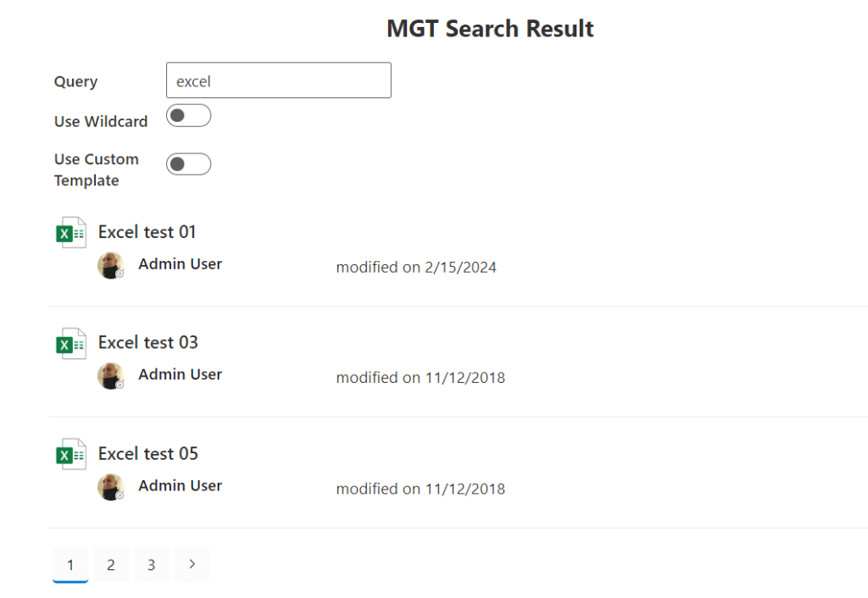This screenshot has width=868, height=598.
Task: Open the Excel test 01 result title
Action: click(x=147, y=232)
